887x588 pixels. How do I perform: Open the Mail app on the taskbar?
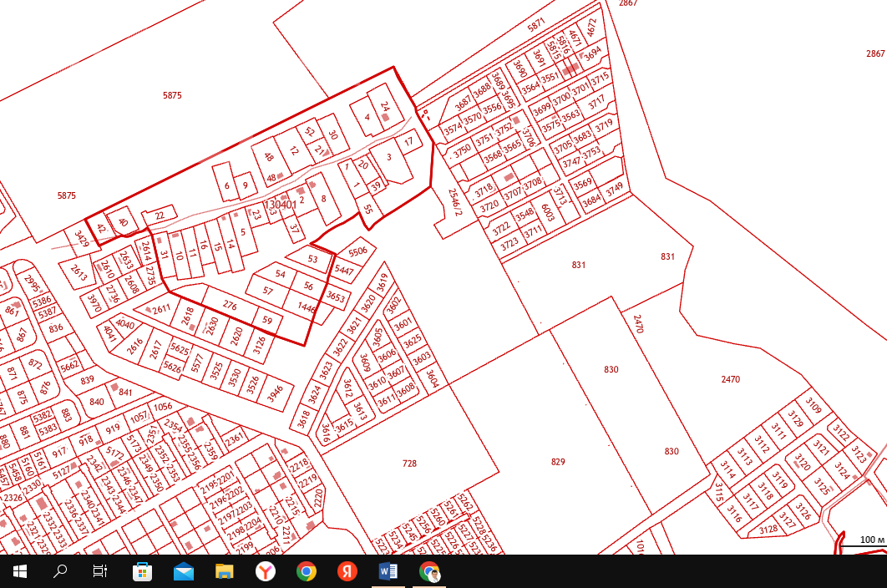point(184,571)
